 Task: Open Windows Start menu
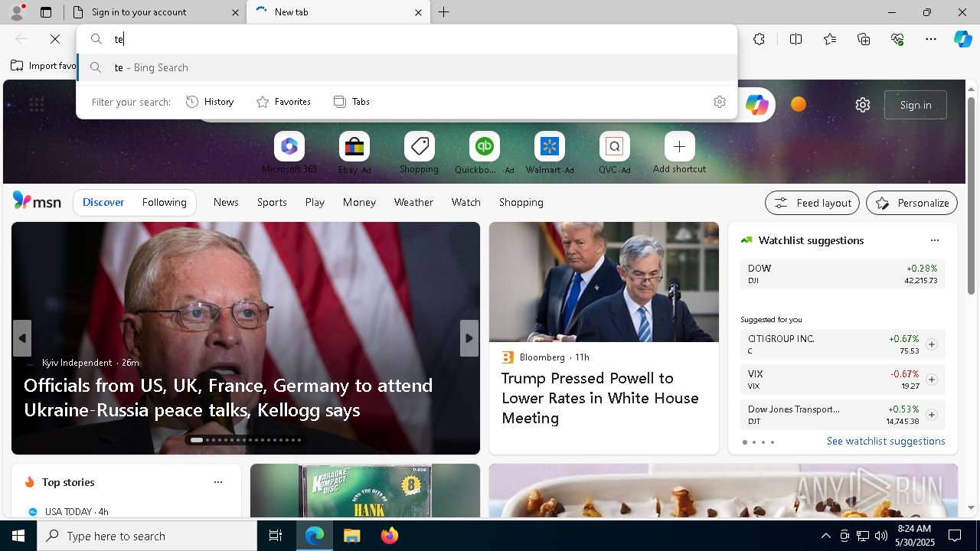[x=18, y=536]
